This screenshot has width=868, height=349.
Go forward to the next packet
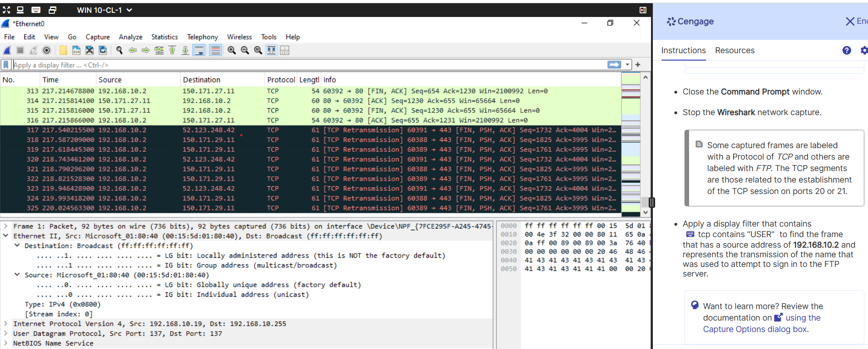145,50
